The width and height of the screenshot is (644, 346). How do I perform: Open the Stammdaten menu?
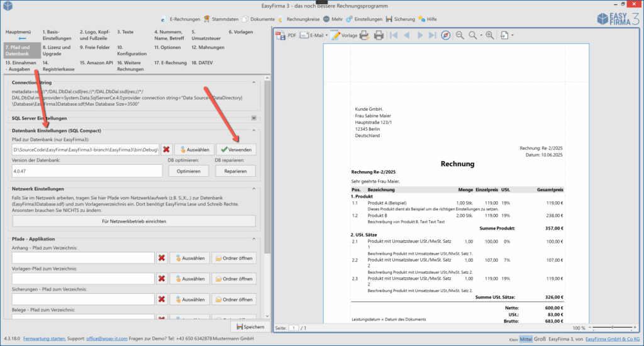click(221, 20)
